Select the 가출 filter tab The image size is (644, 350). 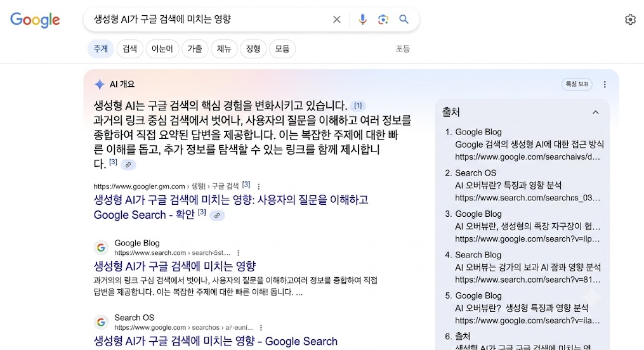(195, 49)
